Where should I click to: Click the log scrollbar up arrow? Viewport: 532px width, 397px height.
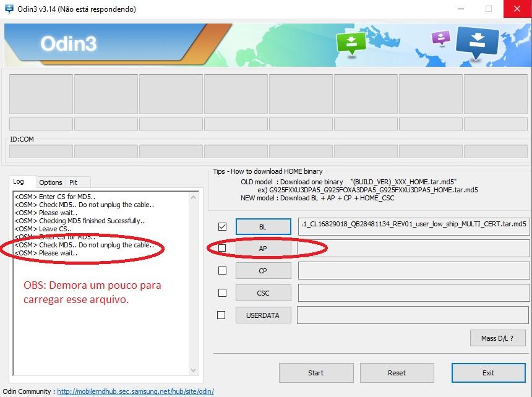coord(194,197)
